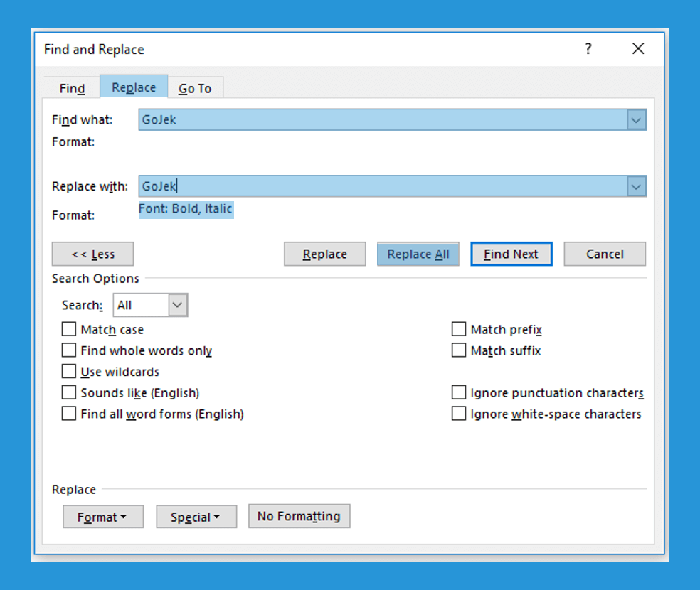
Task: Check Ignore punctuation characters
Action: (458, 392)
